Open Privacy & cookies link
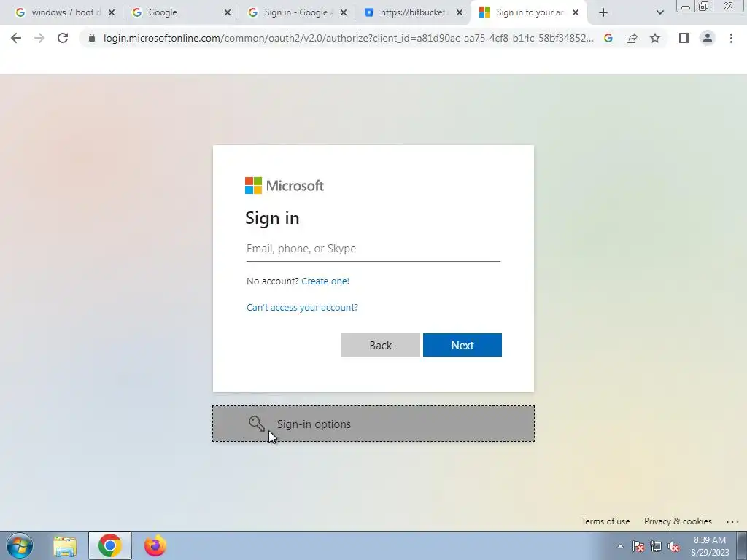The width and height of the screenshot is (747, 560). click(x=678, y=521)
